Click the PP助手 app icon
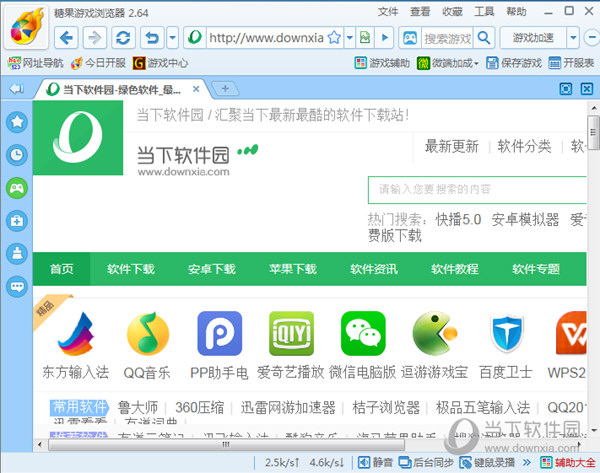 click(220, 333)
